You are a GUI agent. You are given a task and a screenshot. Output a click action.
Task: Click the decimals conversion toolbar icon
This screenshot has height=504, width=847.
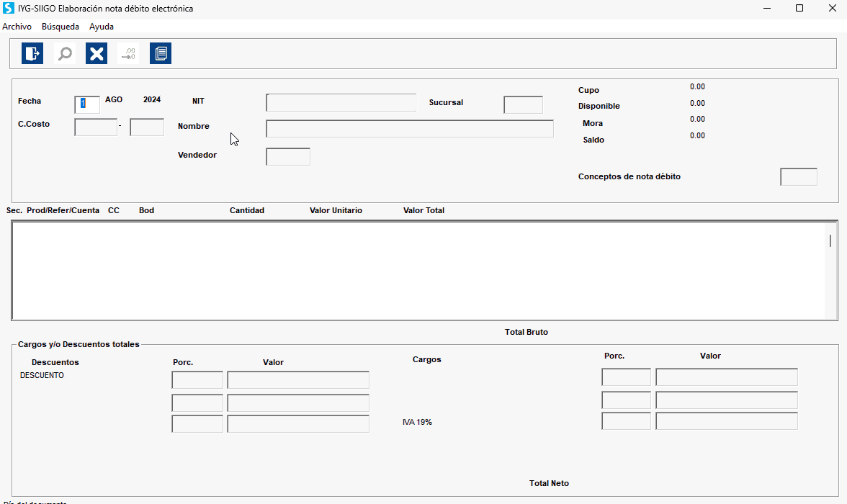pyautogui.click(x=128, y=53)
